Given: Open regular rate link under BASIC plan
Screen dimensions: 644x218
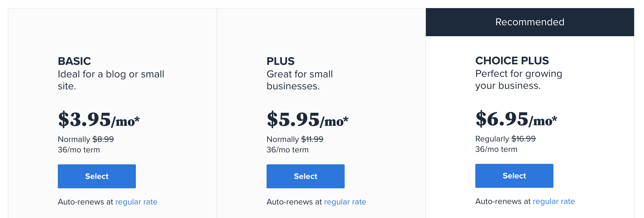Looking at the screenshot, I should [x=136, y=202].
